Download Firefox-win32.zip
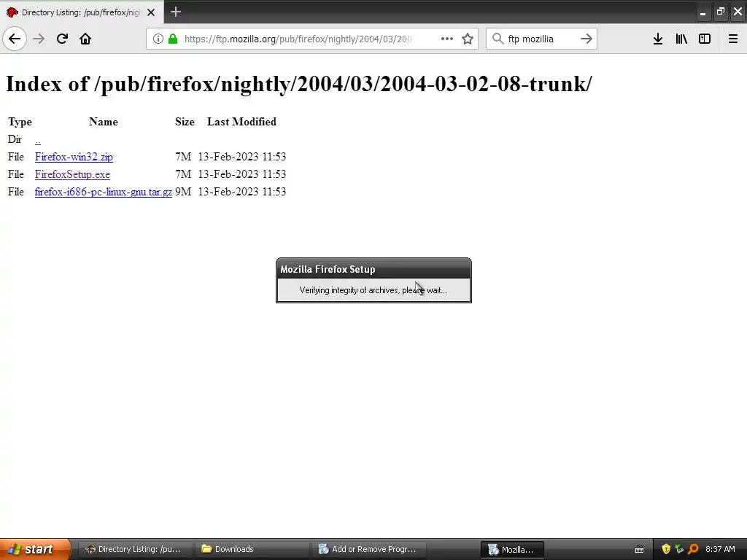Viewport: 747px width, 560px height. coord(74,157)
